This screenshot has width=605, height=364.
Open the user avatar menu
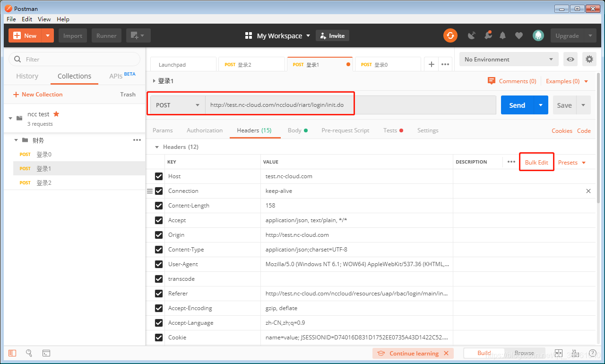(538, 35)
